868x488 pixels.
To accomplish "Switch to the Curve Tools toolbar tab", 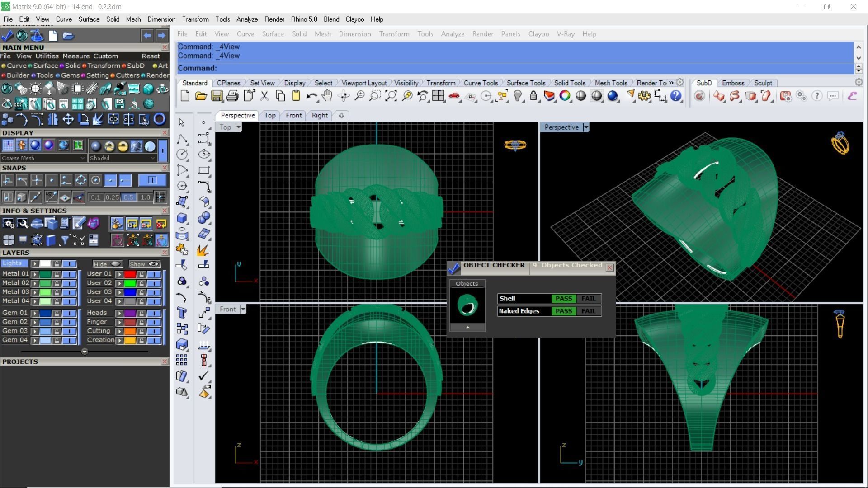I will (x=481, y=83).
